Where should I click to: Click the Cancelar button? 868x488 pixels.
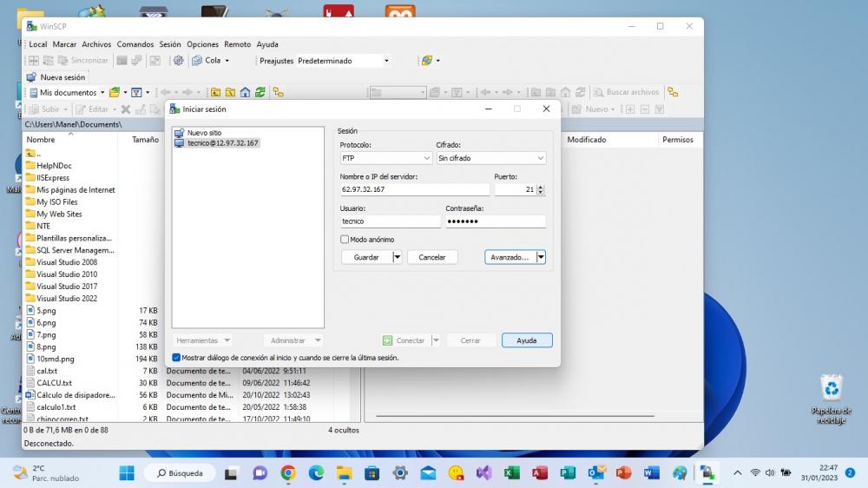click(432, 257)
